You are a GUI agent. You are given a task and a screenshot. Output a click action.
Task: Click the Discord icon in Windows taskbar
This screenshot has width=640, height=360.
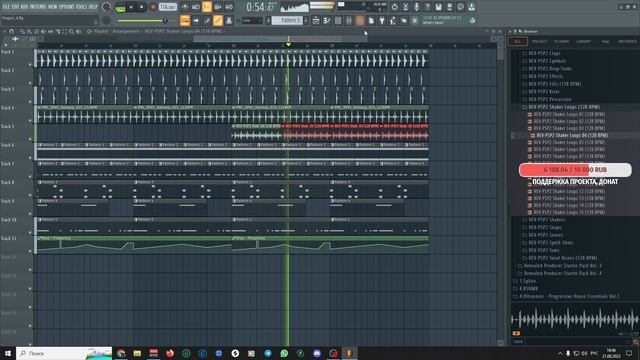point(317,353)
